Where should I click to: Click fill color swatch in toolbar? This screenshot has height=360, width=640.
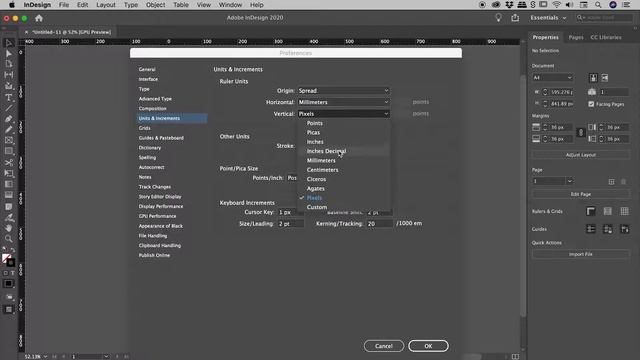(5, 258)
